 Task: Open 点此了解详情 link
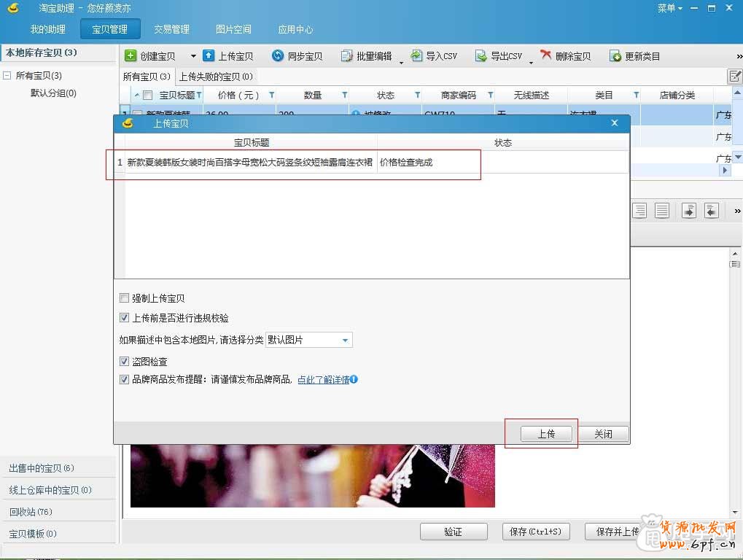click(x=322, y=378)
